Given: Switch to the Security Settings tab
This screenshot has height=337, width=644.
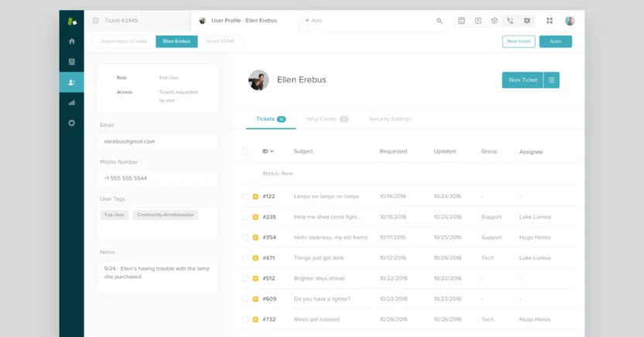Looking at the screenshot, I should [x=390, y=119].
